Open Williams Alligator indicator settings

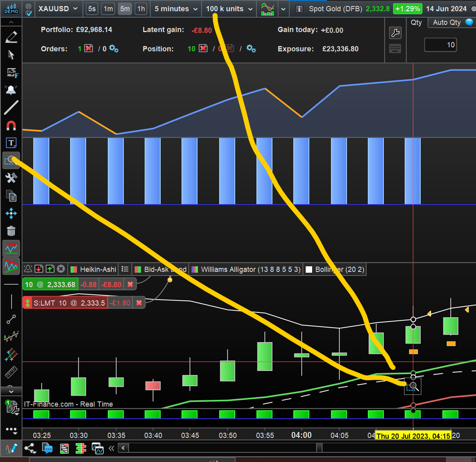(x=246, y=269)
